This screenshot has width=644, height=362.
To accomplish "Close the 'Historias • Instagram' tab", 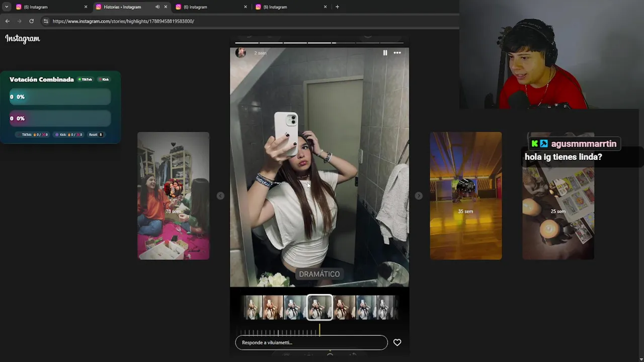I will click(166, 7).
